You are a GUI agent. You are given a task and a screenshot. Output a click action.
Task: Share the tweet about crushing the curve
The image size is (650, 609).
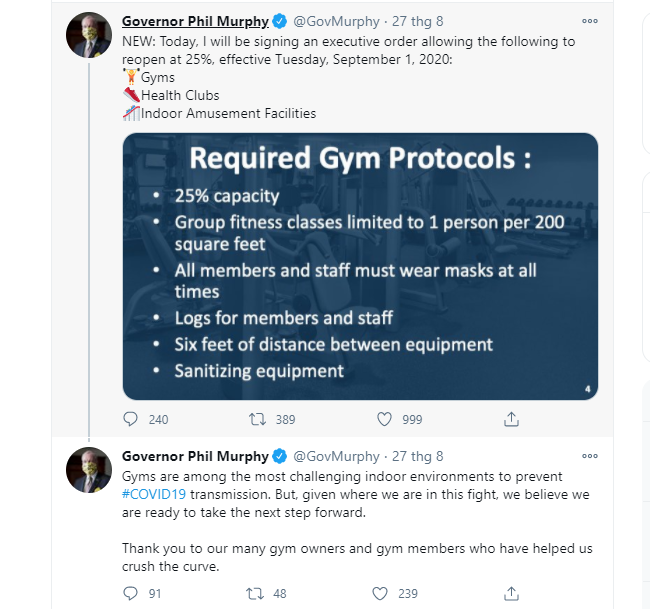[511, 593]
